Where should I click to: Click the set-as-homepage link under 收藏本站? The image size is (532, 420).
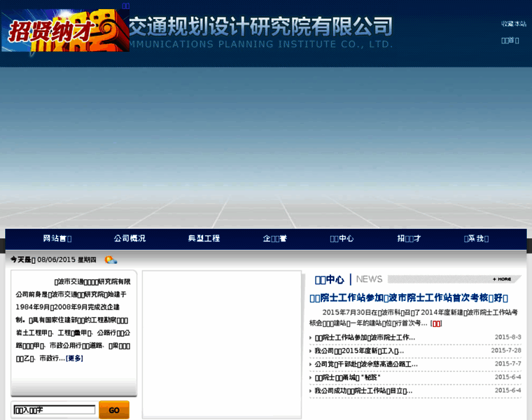pos(510,41)
